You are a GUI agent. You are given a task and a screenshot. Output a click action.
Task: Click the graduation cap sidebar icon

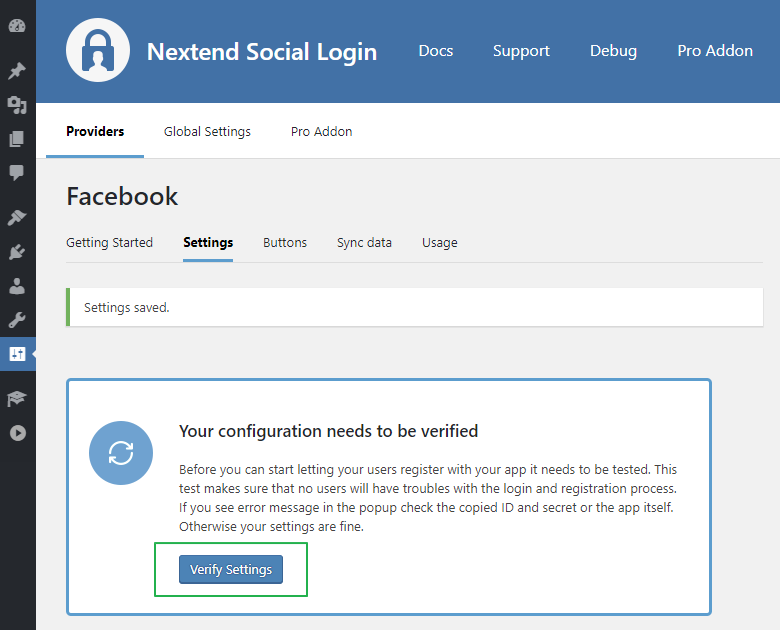17,399
